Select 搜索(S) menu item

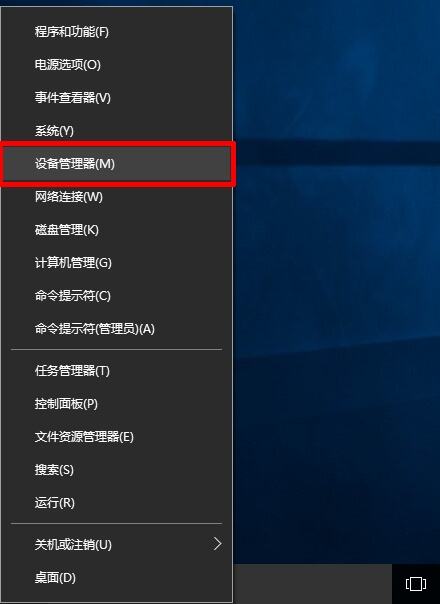pos(116,470)
